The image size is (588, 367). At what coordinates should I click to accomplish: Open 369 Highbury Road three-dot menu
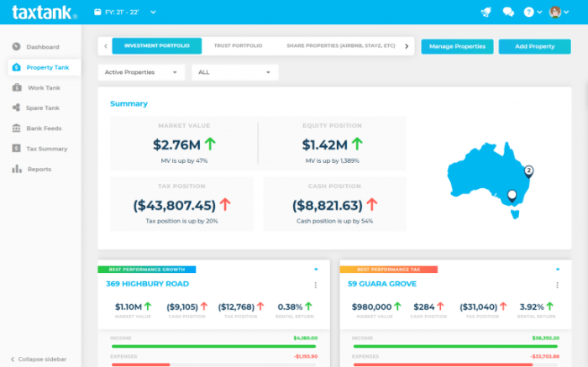coord(315,286)
